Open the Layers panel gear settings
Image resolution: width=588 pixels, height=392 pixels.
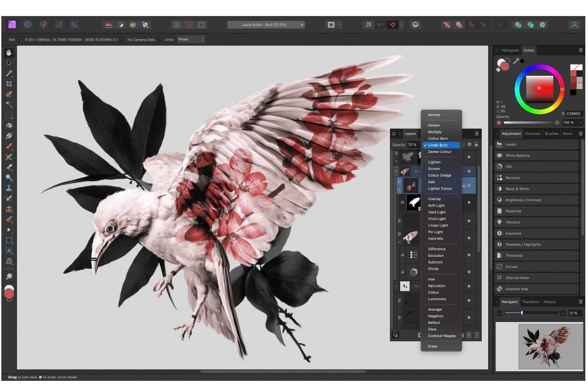pyautogui.click(x=470, y=144)
